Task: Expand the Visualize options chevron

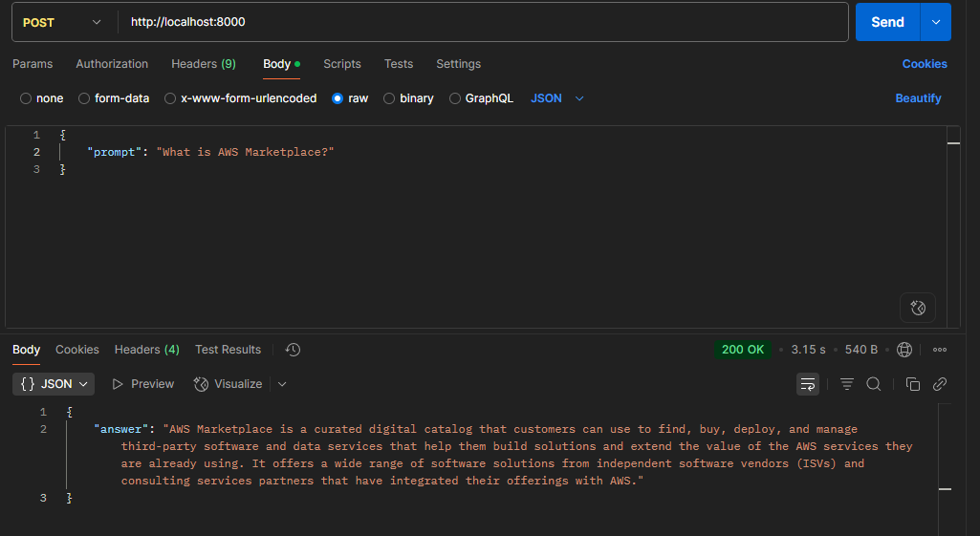Action: pos(282,384)
